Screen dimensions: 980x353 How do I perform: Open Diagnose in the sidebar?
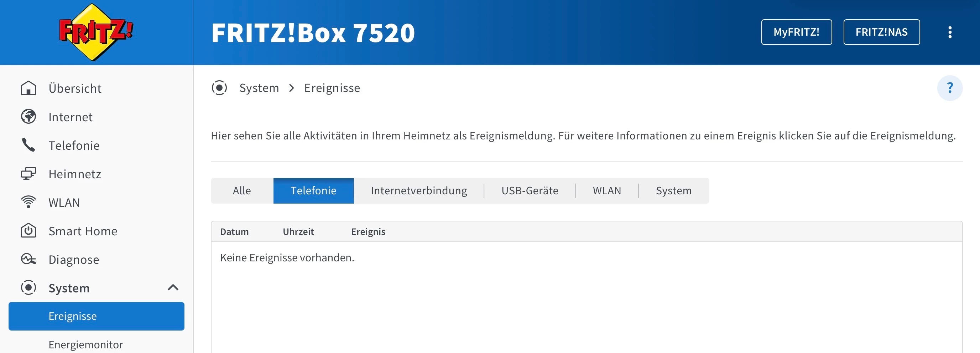tap(74, 260)
